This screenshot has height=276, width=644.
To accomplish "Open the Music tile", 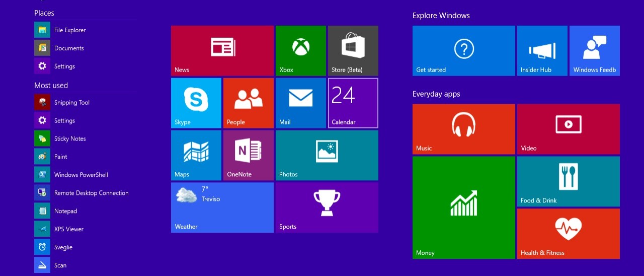I will (464, 129).
